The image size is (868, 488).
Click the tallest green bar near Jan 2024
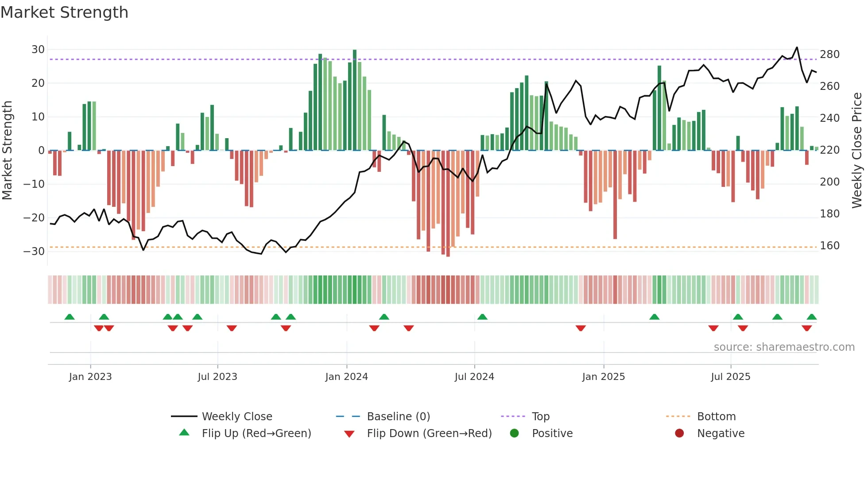tap(355, 100)
